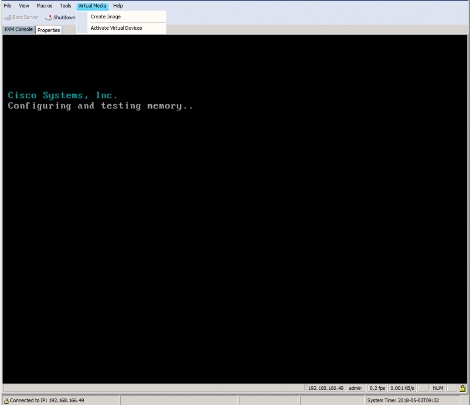The height and width of the screenshot is (405, 470).
Task: Click the NUM lock indicator
Action: 438,388
